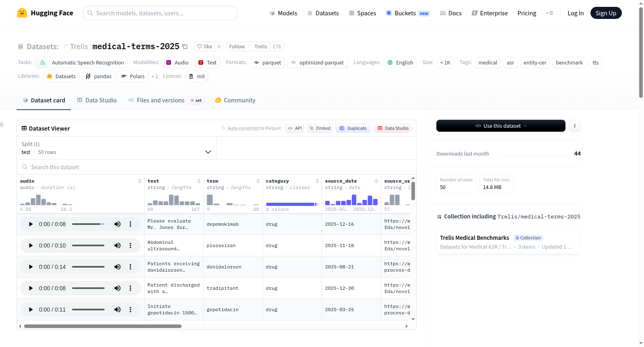
Task: Play audio for the gepotidacin row
Action: click(31, 310)
